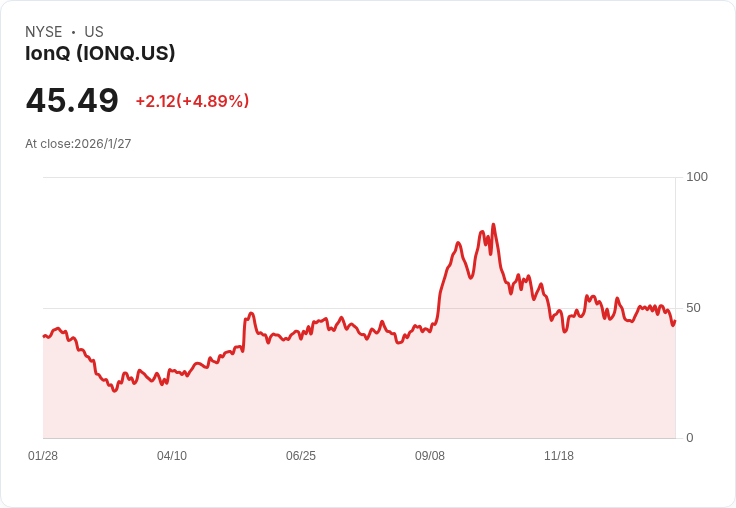Screen dimensions: 736x508
Task: Click the 0 value on the y-axis
Action: 690,438
